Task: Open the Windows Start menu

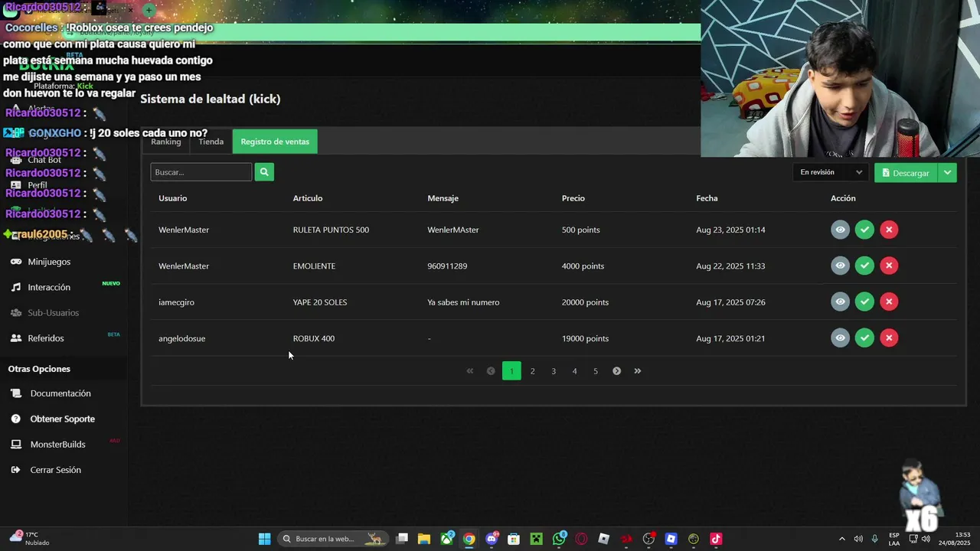Action: (x=264, y=539)
